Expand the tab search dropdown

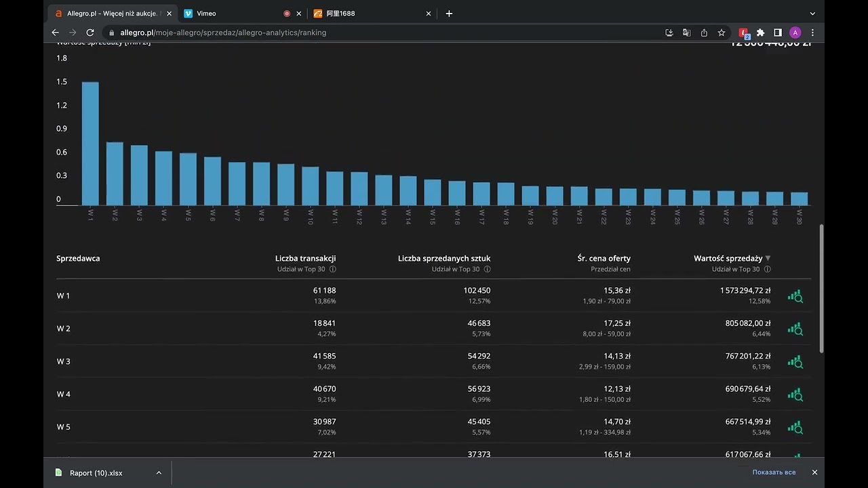click(x=812, y=14)
